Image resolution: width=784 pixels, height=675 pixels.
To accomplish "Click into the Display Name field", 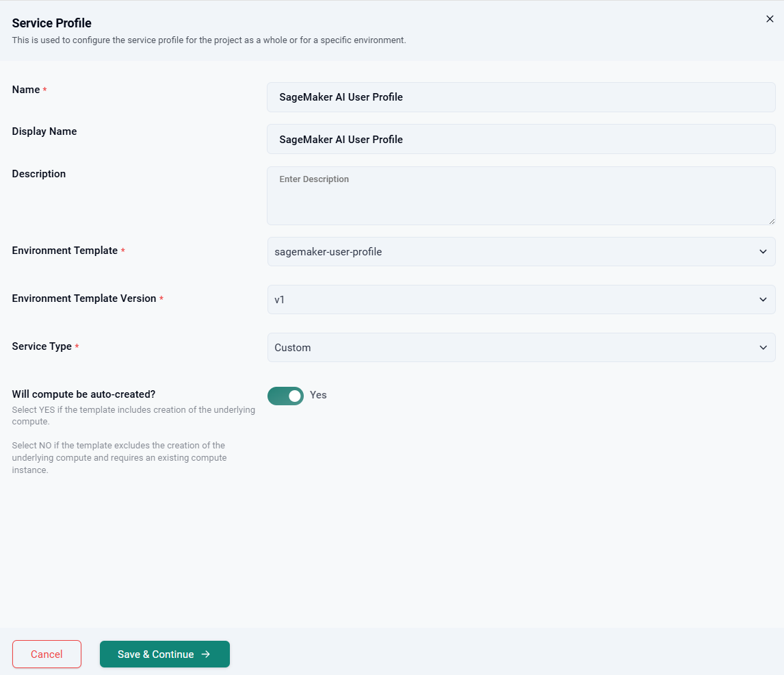I will pyautogui.click(x=521, y=140).
